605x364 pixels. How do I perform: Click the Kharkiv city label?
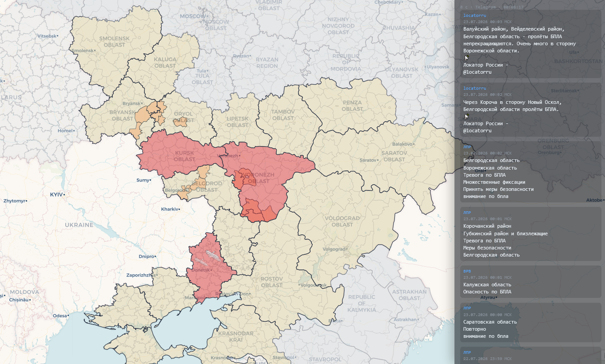click(170, 209)
